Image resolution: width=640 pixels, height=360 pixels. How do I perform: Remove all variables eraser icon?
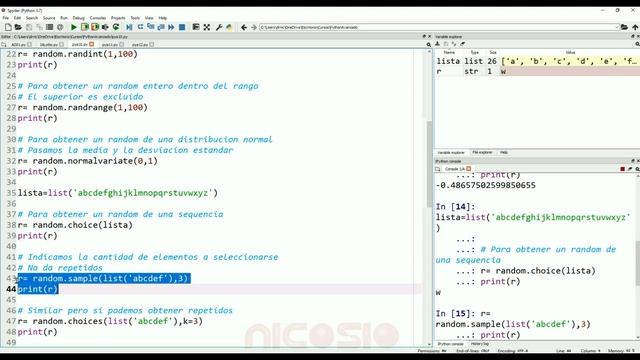pos(462,44)
